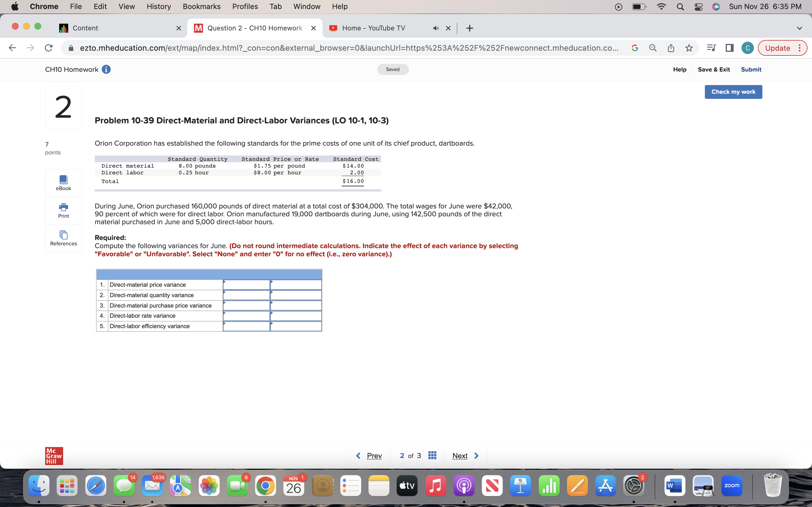Open the question grid icon beside 2 of 3
Screen dimensions: 812x507
click(x=432, y=455)
